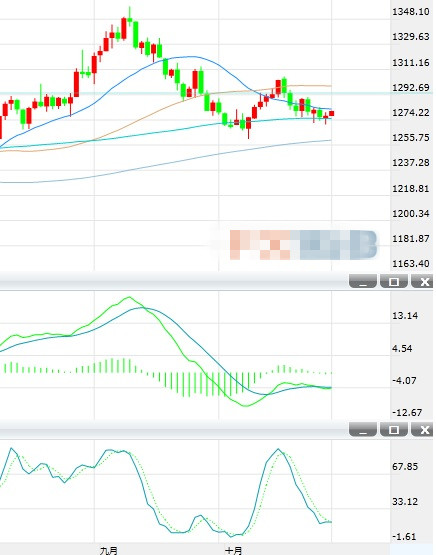Click the 十月 date axis label
The image size is (436, 555).
coord(234,550)
